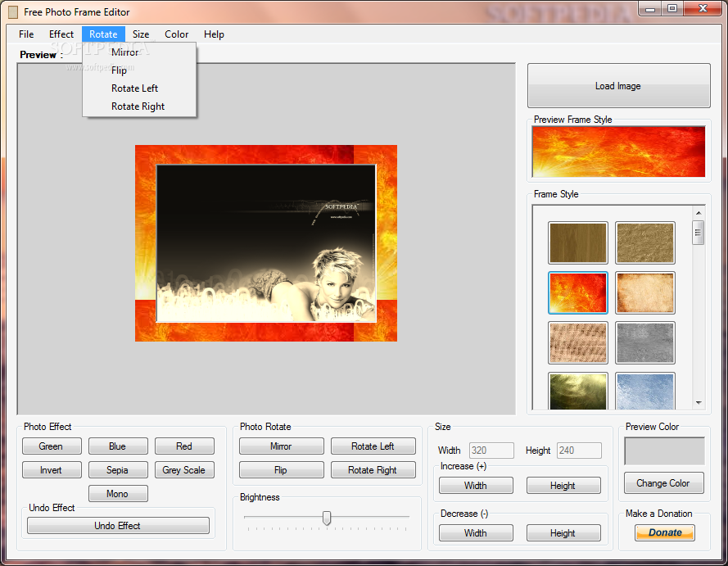Viewport: 728px width, 566px height.
Task: Choose the golden textured frame style
Action: 645,242
